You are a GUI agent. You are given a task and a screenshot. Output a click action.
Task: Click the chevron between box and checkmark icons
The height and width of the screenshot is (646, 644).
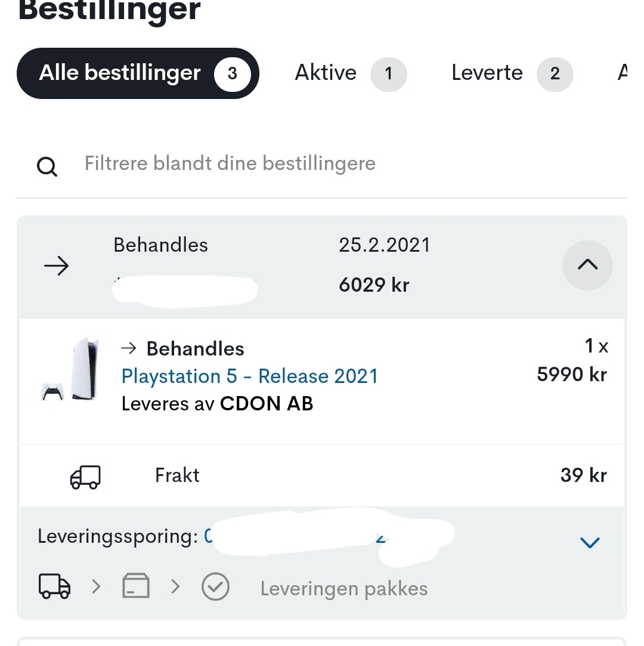tap(176, 586)
